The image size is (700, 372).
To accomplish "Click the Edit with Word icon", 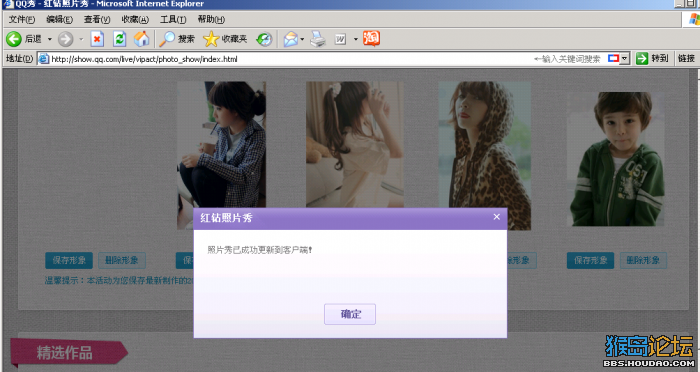I will point(340,39).
